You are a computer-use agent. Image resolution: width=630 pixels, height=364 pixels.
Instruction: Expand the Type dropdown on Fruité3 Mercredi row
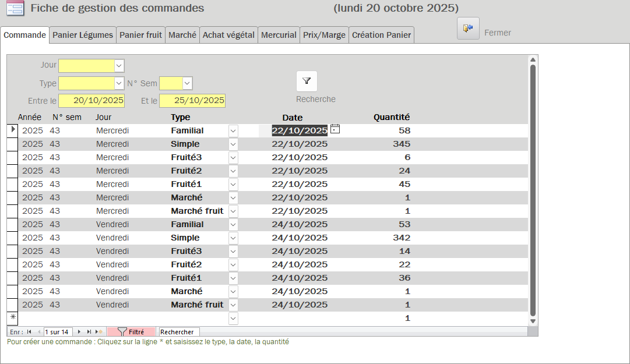click(233, 157)
